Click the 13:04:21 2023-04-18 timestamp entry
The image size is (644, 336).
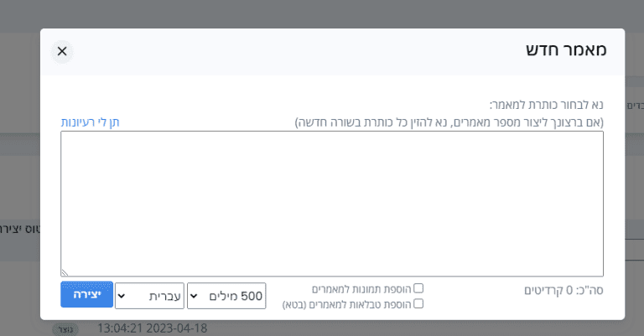[x=153, y=328]
